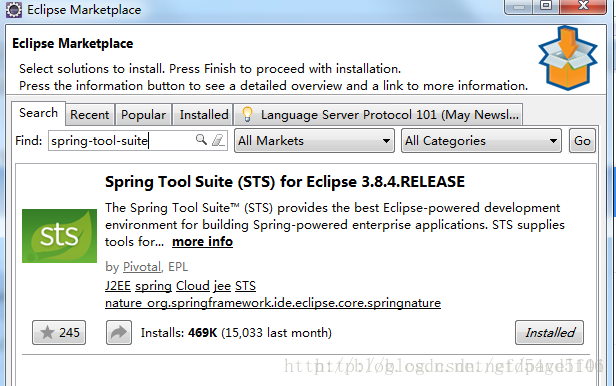Click inside the Find text field

tap(122, 140)
